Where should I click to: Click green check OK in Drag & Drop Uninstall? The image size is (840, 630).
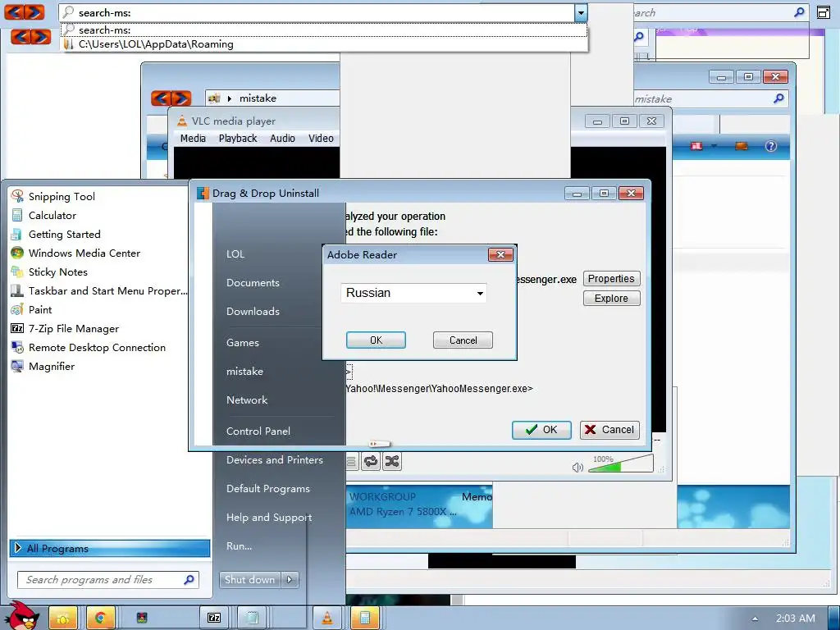coord(541,430)
